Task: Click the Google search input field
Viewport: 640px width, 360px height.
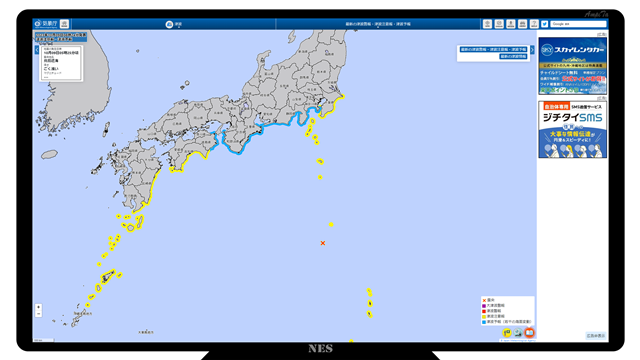Action: pyautogui.click(x=578, y=24)
